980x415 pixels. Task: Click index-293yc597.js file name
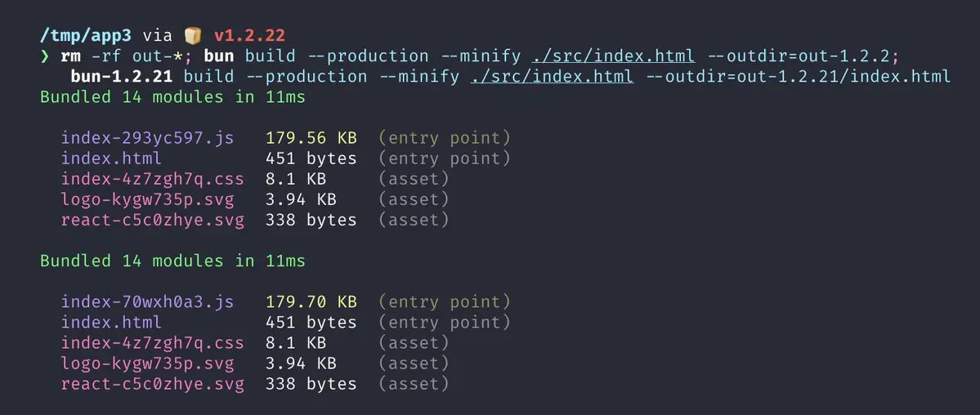[147, 138]
